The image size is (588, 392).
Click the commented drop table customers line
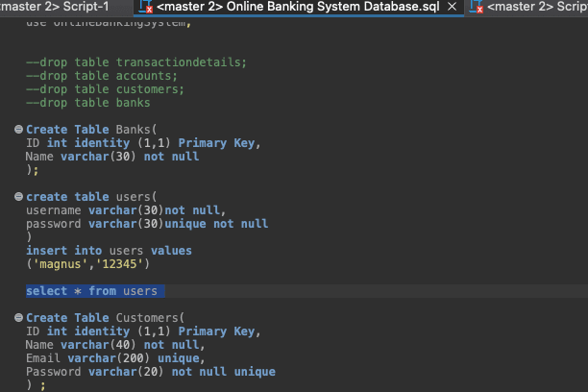(105, 89)
